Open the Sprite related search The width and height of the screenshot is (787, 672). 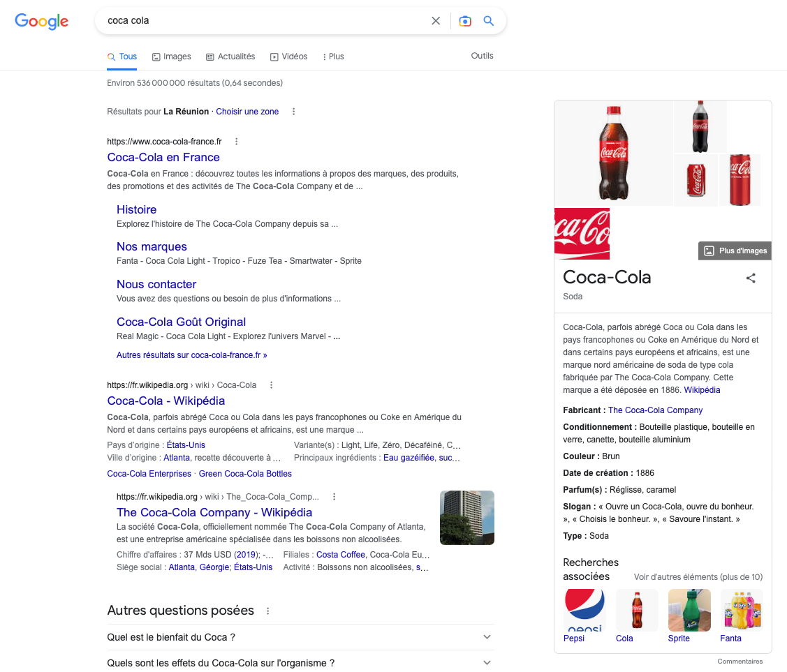coord(689,616)
